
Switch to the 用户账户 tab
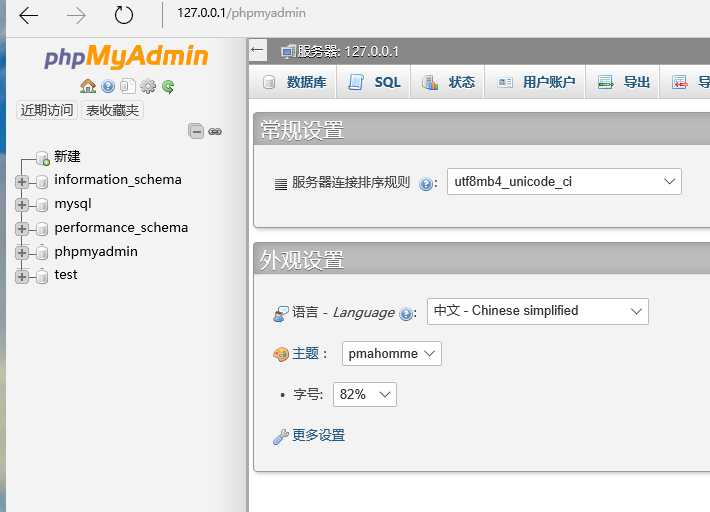point(536,82)
